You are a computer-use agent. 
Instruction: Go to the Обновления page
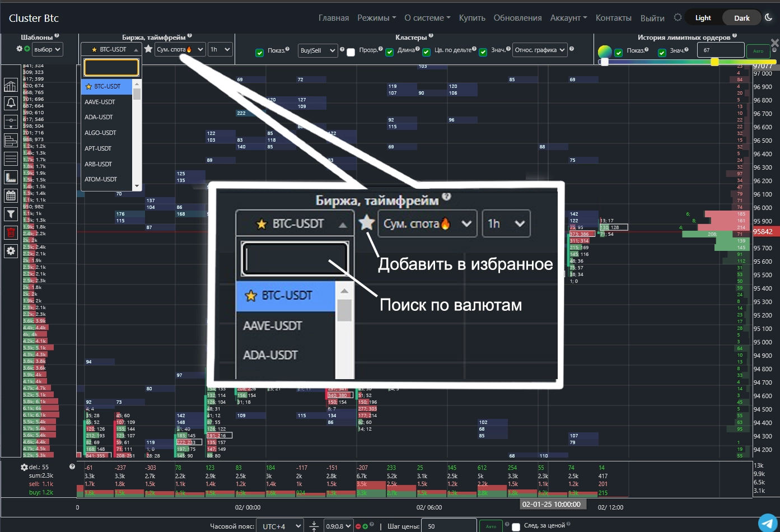click(x=517, y=18)
